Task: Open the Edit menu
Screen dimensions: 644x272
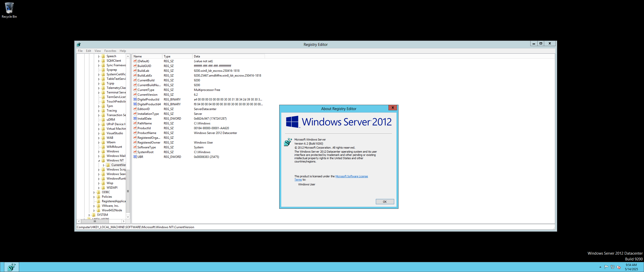Action: (89, 51)
